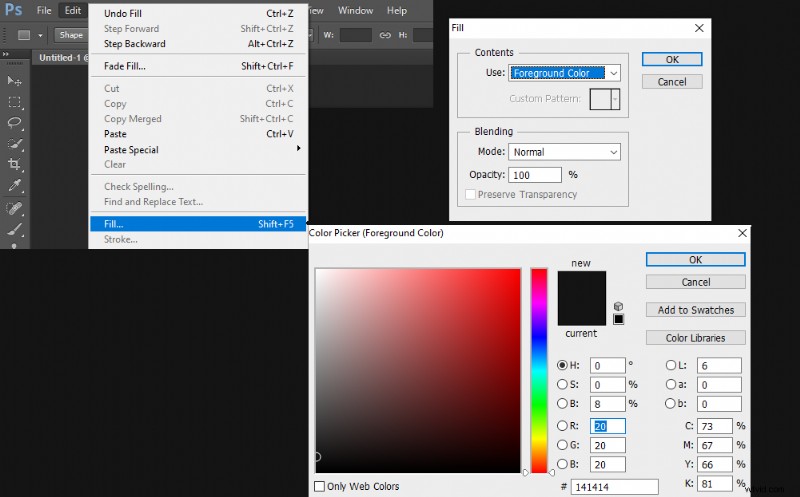Image resolution: width=800 pixels, height=497 pixels.
Task: Click the Rectangle shape tool preset icon
Action: pyautogui.click(x=24, y=35)
